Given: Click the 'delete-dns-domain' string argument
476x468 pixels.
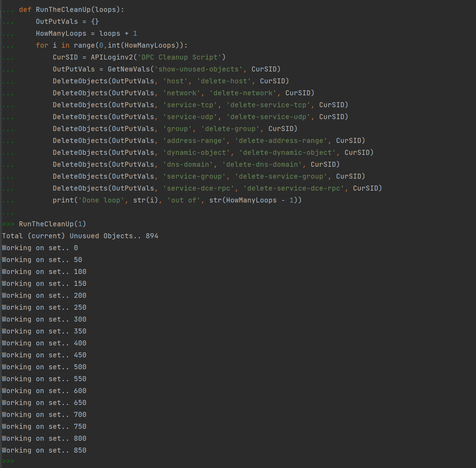Looking at the screenshot, I should (x=262, y=164).
